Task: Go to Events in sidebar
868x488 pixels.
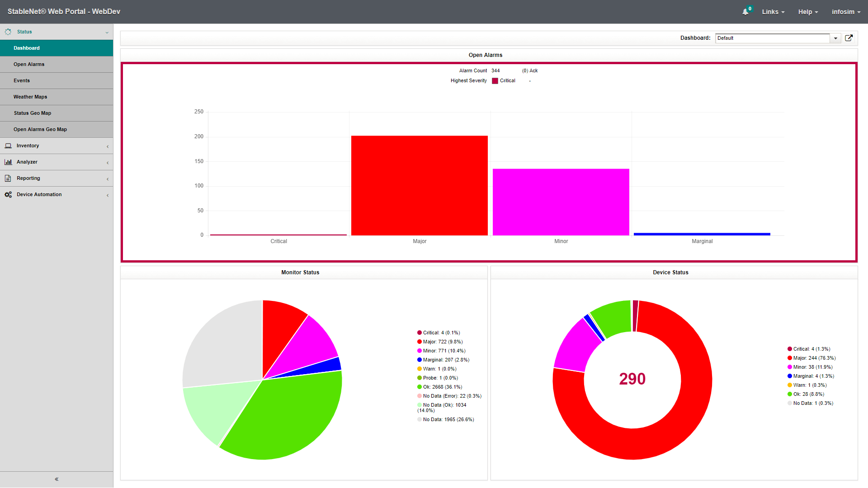Action: [57, 80]
